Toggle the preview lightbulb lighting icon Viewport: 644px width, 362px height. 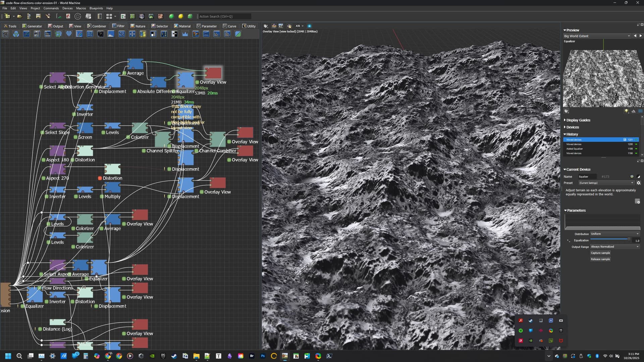pyautogui.click(x=626, y=111)
